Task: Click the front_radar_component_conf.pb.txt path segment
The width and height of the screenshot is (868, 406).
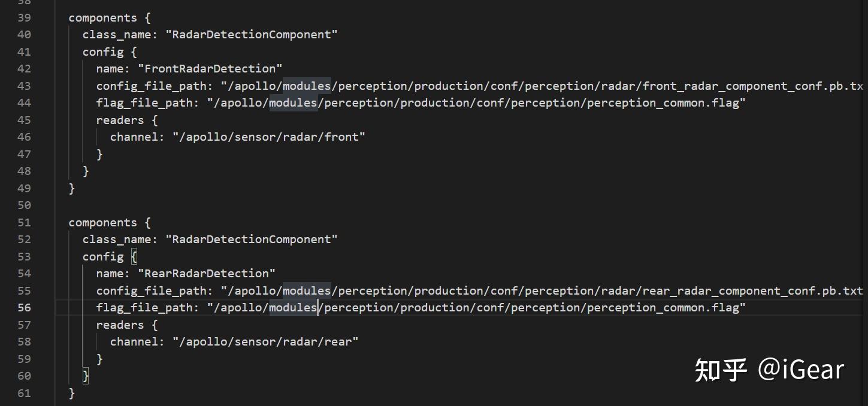Action: pos(752,86)
